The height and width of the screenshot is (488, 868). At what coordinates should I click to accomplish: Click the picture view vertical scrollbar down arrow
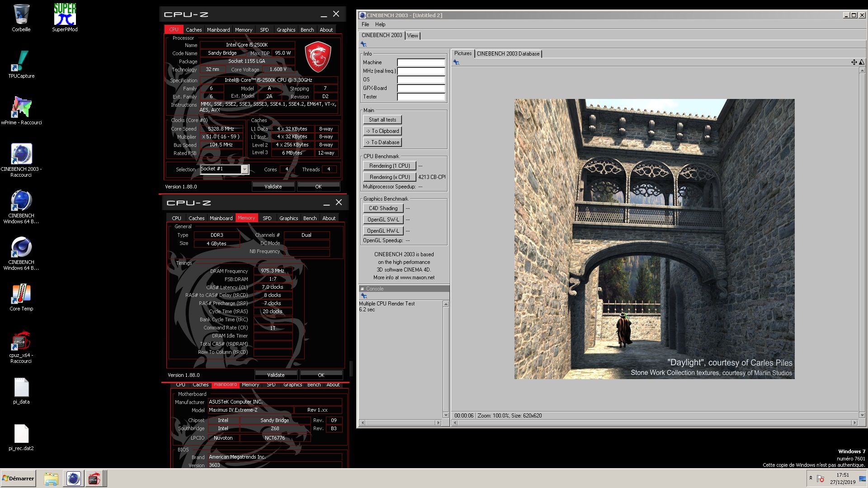pos(862,415)
